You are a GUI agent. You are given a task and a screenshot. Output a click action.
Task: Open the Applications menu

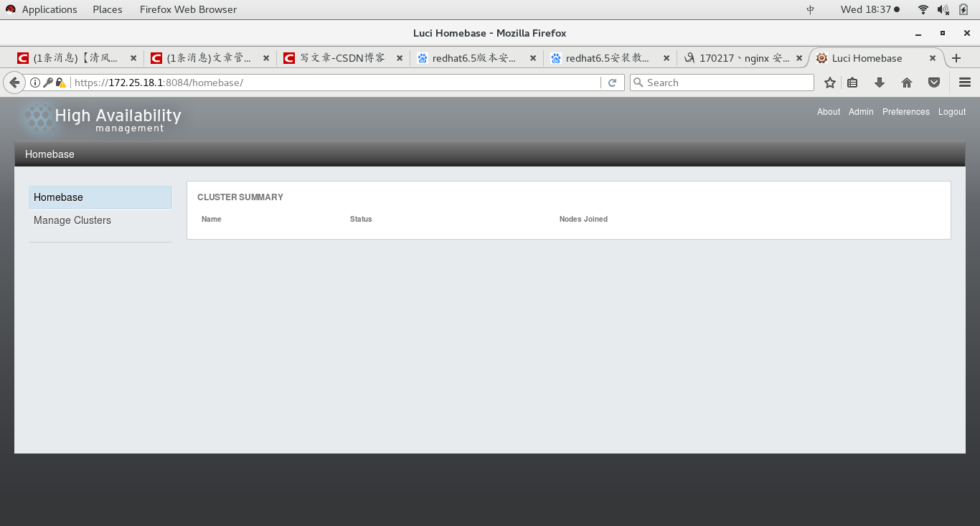(50, 9)
